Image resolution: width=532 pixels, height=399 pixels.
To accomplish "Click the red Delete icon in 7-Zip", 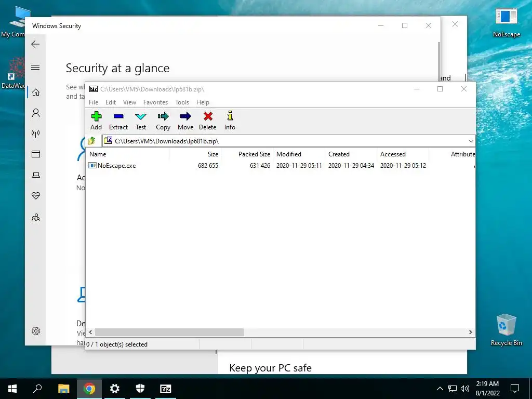I will coord(208,121).
